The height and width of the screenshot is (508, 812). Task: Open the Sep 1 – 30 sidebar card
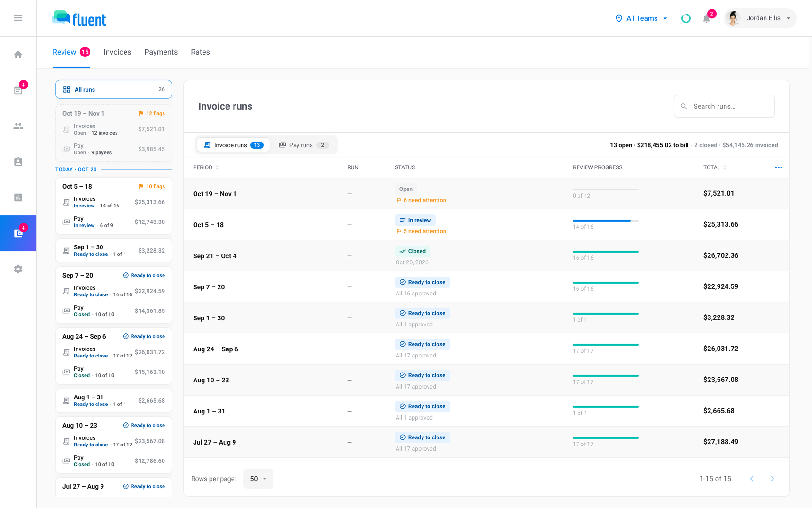click(114, 251)
